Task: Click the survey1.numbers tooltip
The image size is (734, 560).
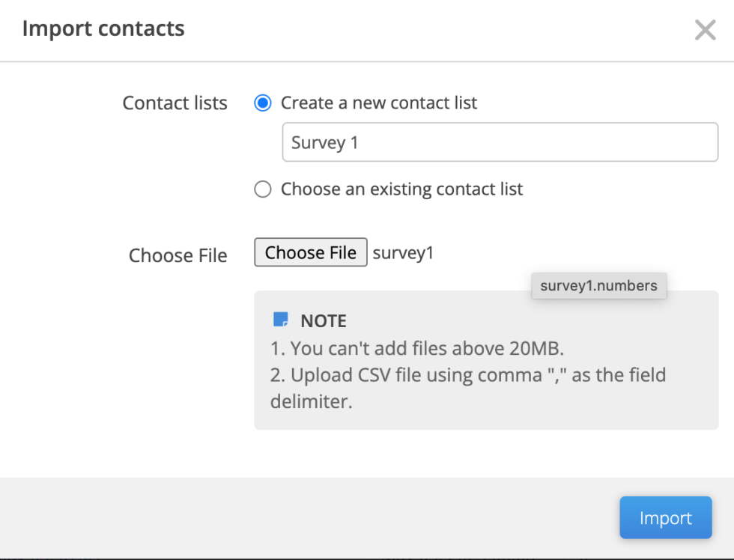Action: click(x=598, y=286)
